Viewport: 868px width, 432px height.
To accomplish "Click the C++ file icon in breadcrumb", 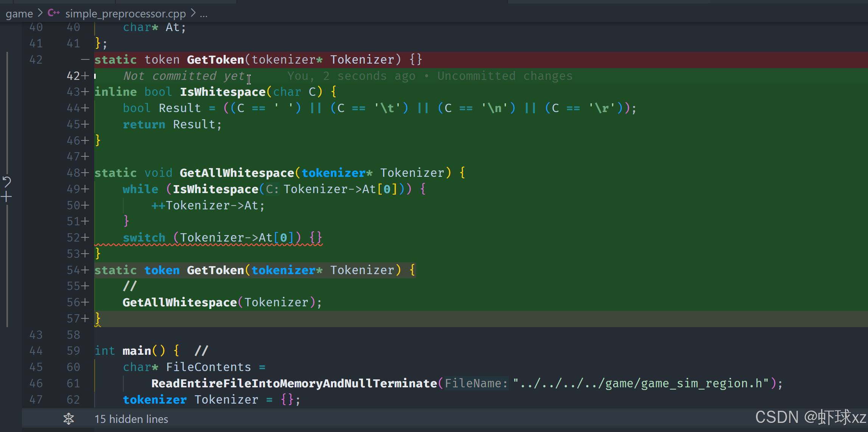I will pyautogui.click(x=53, y=13).
